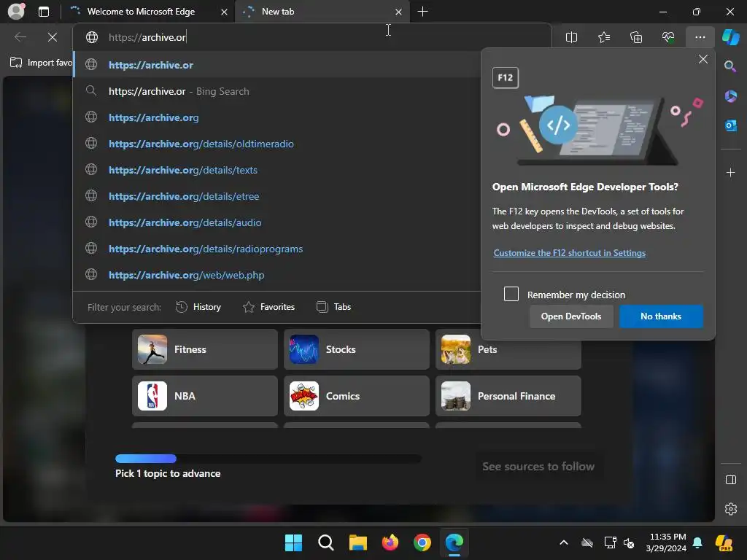Screen dimensions: 747x560
Task: Toggle sidebar visibility icon at bottom
Action: tap(730, 480)
